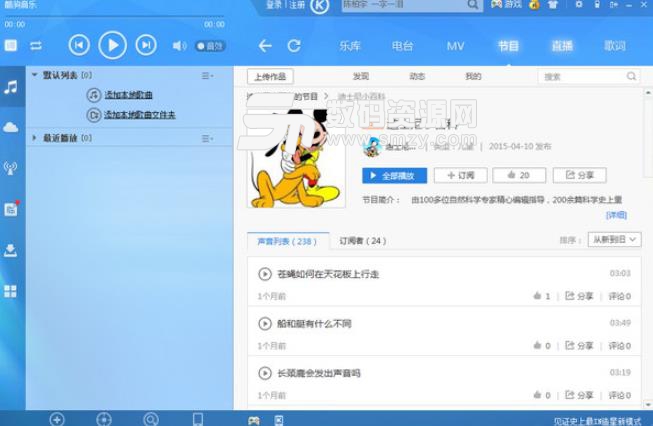
Task: Play 长颈鹿会发出声音吗 track
Action: click(265, 373)
